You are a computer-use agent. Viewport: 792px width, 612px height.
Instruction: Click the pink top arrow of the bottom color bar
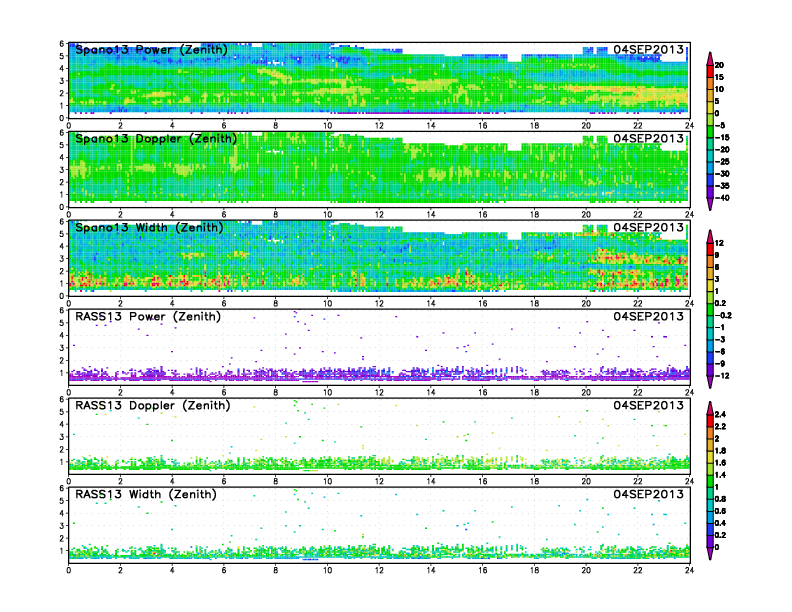710,408
